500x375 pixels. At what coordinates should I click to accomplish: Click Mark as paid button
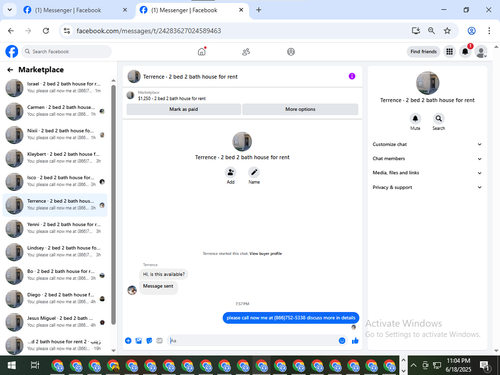pyautogui.click(x=183, y=109)
